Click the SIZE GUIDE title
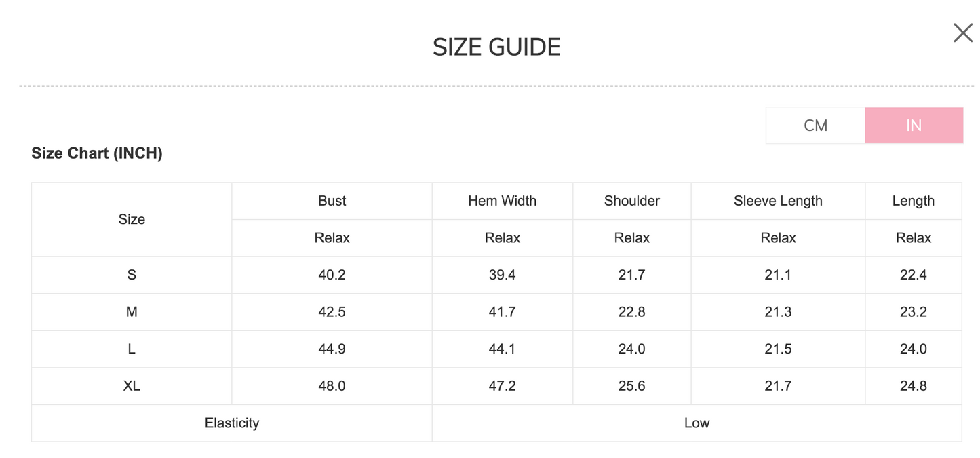Image resolution: width=980 pixels, height=458 pixels. tap(496, 47)
